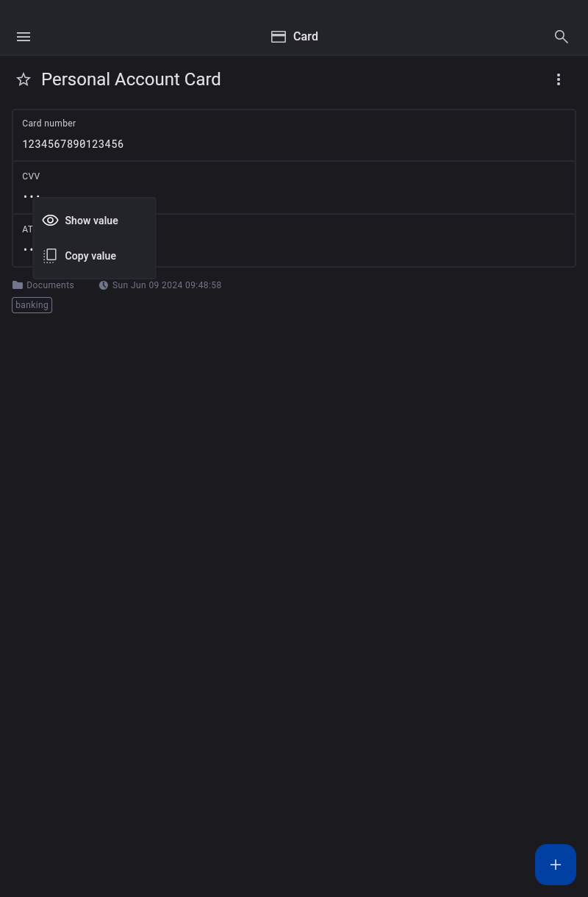This screenshot has width=588, height=897.
Task: Click the credit card icon in header
Action: click(x=279, y=37)
